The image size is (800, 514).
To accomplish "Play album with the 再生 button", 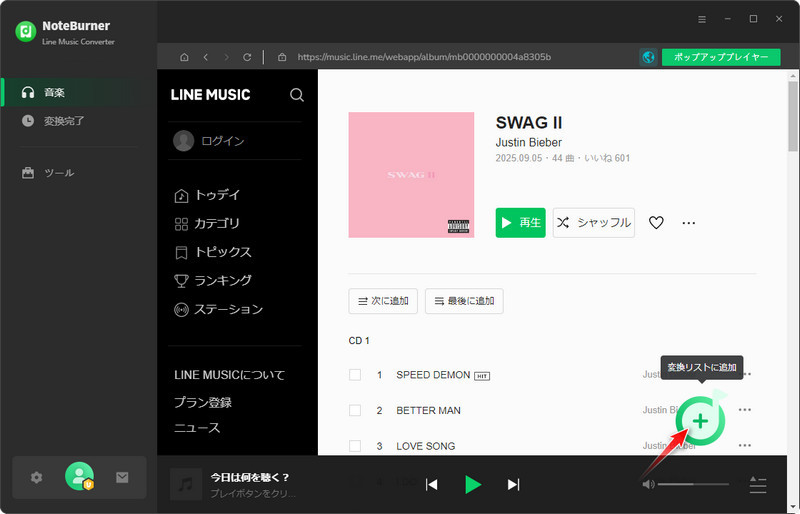I will [520, 223].
